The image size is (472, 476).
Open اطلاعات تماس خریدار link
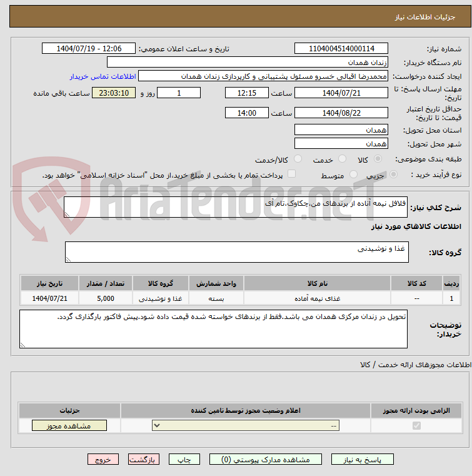103,76
